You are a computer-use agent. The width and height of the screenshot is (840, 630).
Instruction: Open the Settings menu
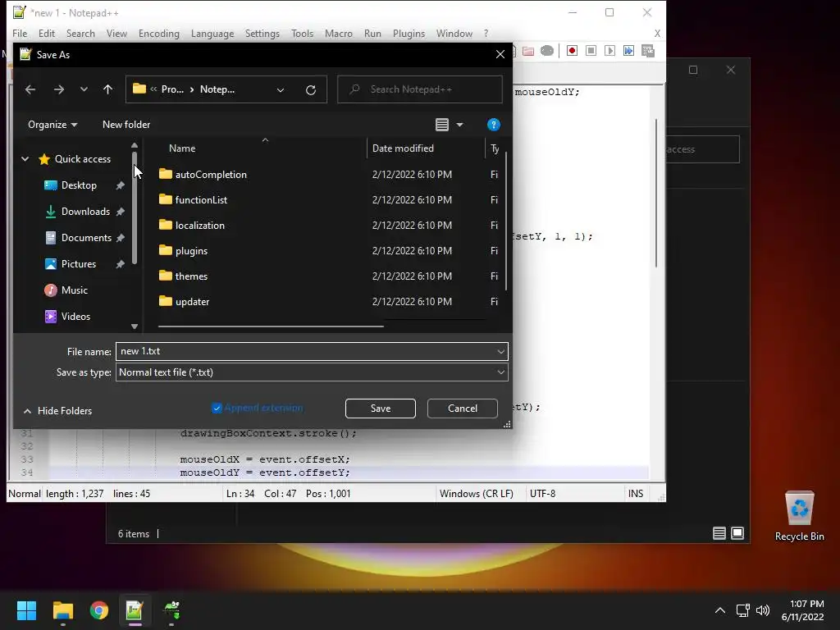262,33
